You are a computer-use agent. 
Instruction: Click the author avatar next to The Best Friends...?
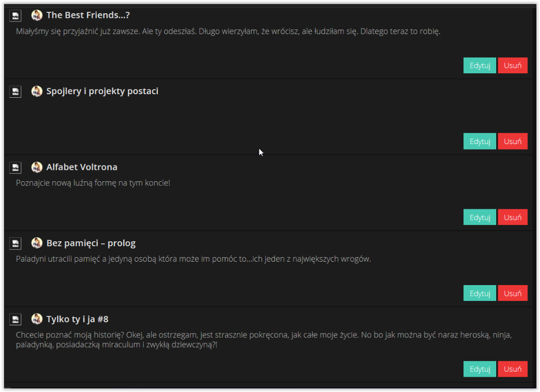pyautogui.click(x=37, y=15)
